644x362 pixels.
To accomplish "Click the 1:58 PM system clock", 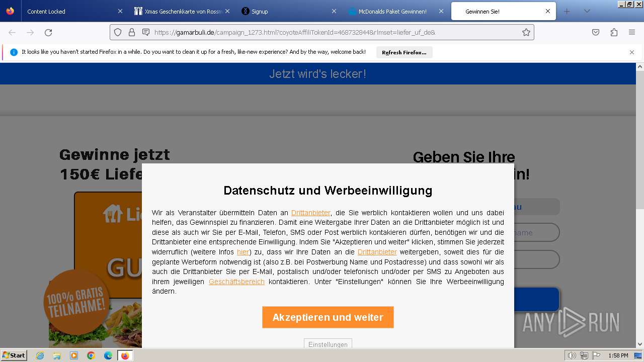I will (x=618, y=355).
